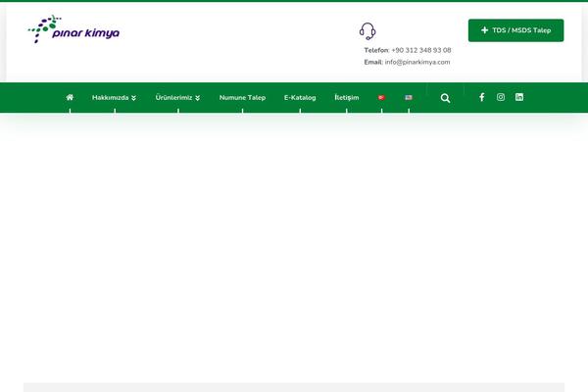The height and width of the screenshot is (392, 588).
Task: Open the E-Katalog menu item
Action: (300, 98)
